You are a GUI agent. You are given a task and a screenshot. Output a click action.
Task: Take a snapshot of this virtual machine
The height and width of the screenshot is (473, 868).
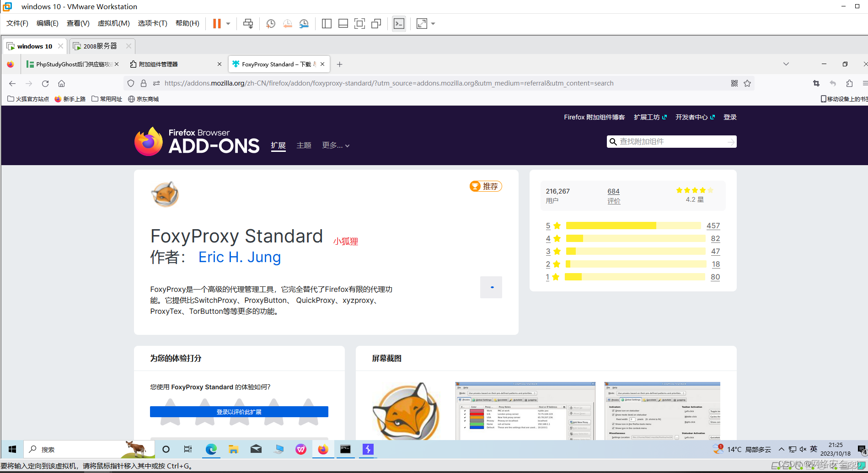(271, 23)
